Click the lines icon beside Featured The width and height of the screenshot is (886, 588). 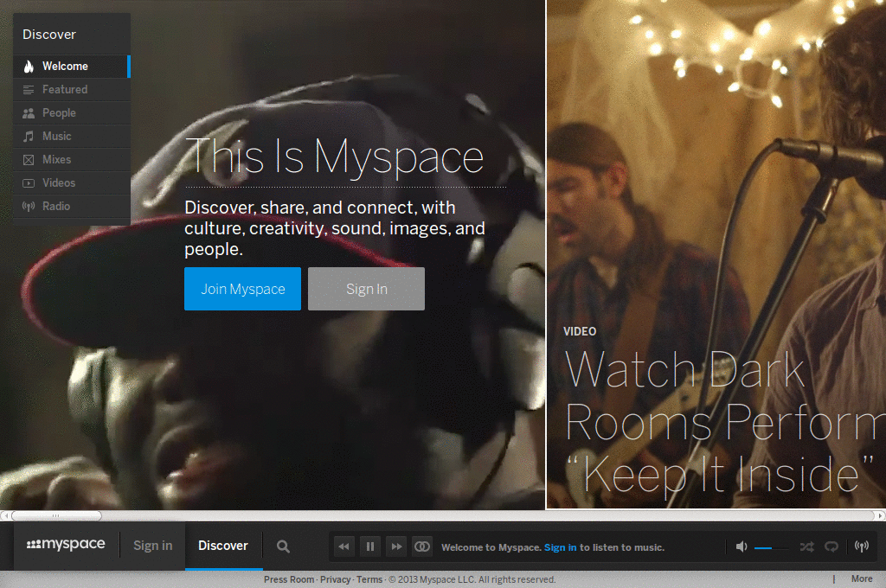[x=29, y=90]
